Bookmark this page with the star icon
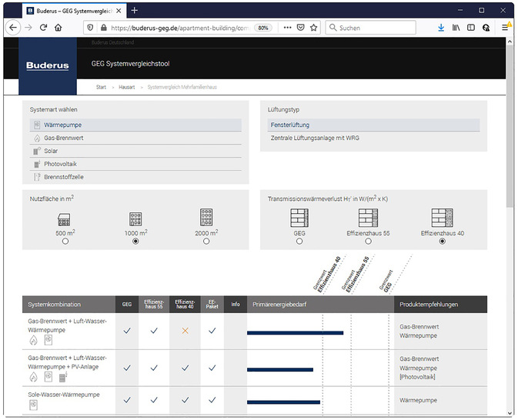 coord(314,28)
